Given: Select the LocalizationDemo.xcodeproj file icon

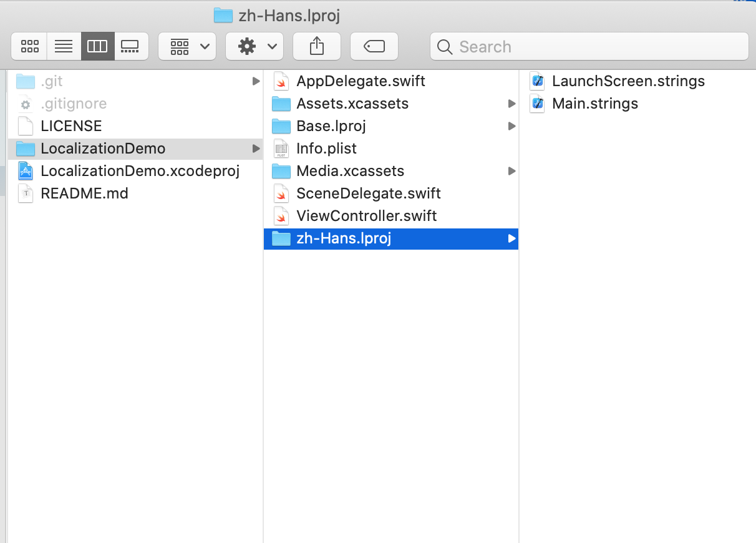Looking at the screenshot, I should coord(26,171).
